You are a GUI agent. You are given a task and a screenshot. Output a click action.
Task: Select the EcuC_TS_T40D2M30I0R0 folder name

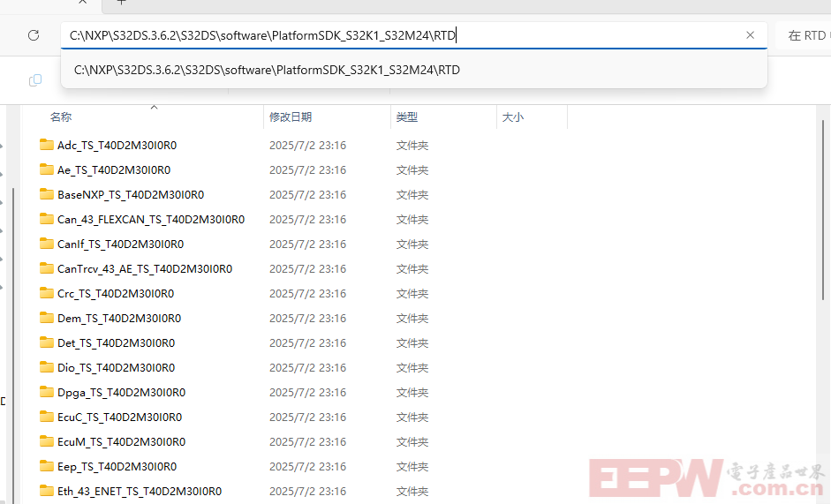[120, 417]
